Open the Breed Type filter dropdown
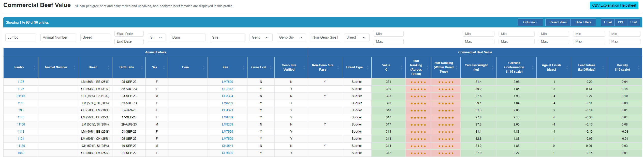This screenshot has width=644, height=157. tap(357, 37)
